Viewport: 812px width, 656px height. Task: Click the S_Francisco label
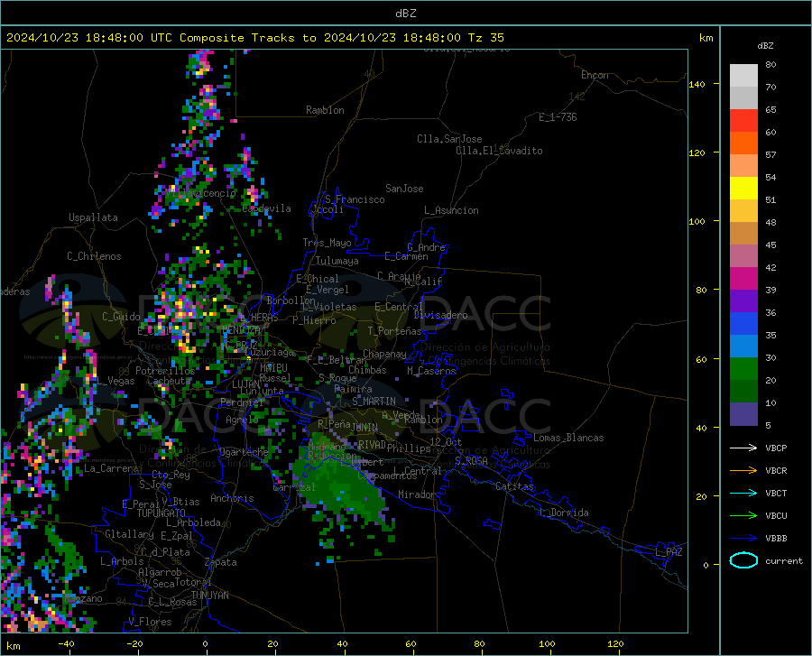[x=355, y=199]
